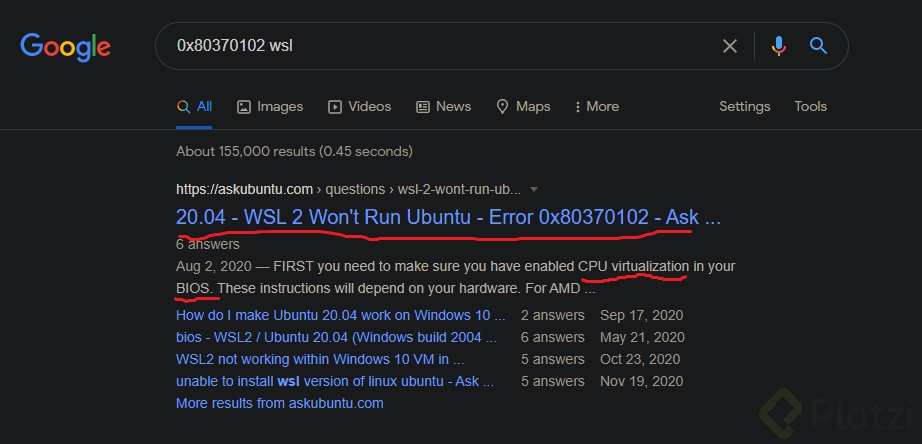922x444 pixels.
Task: Submit search with magnifier icon
Action: pyautogui.click(x=819, y=46)
